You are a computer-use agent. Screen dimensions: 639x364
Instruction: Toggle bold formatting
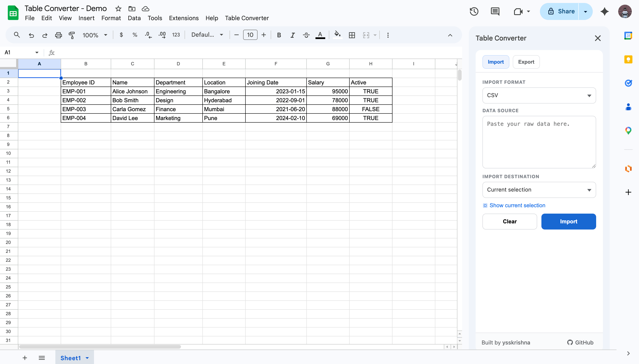[x=279, y=35]
